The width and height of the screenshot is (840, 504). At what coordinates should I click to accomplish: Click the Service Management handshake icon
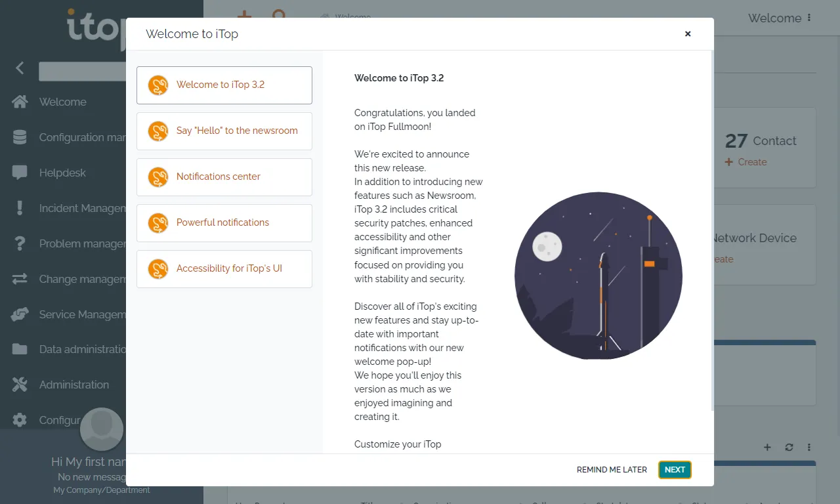(20, 314)
